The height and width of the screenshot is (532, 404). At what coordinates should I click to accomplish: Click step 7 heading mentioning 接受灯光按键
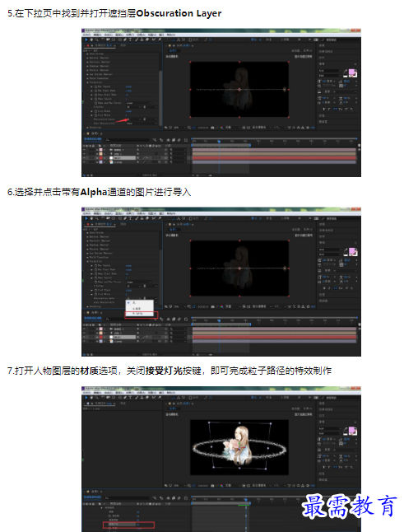[169, 371]
